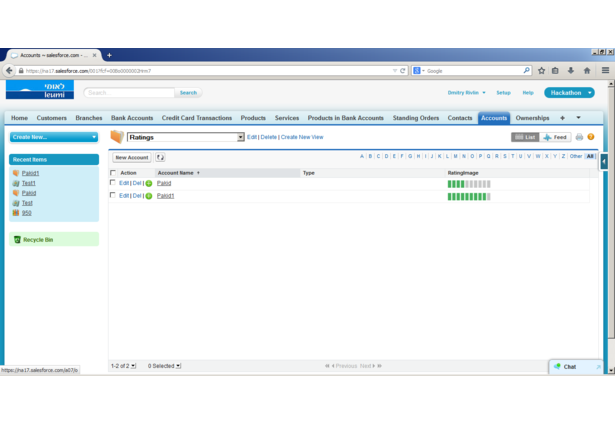Image resolution: width=615 pixels, height=424 pixels.
Task: Check the box for the Pakid1 row
Action: pyautogui.click(x=113, y=195)
